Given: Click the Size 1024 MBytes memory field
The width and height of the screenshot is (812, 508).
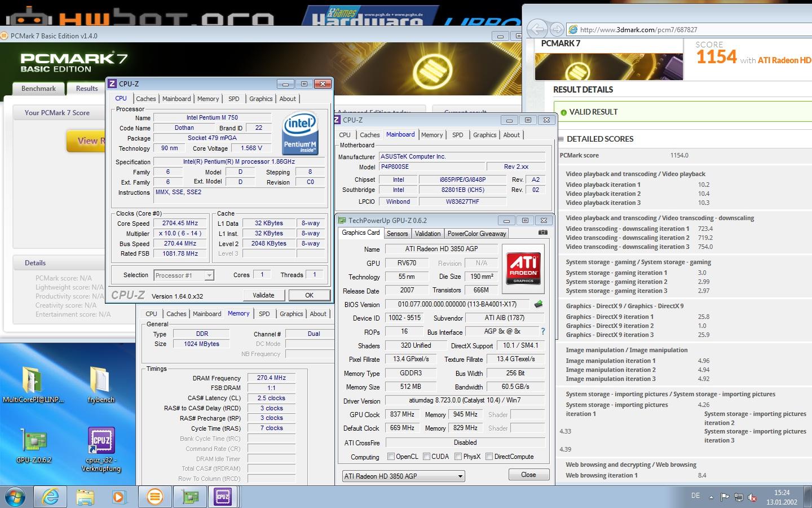Looking at the screenshot, I should 202,344.
